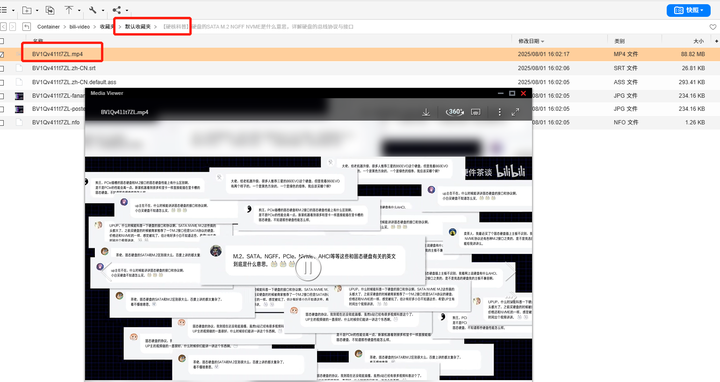Click the long 硬核科普 folder breadcrumb
The height and width of the screenshot is (382, 720).
258,27
